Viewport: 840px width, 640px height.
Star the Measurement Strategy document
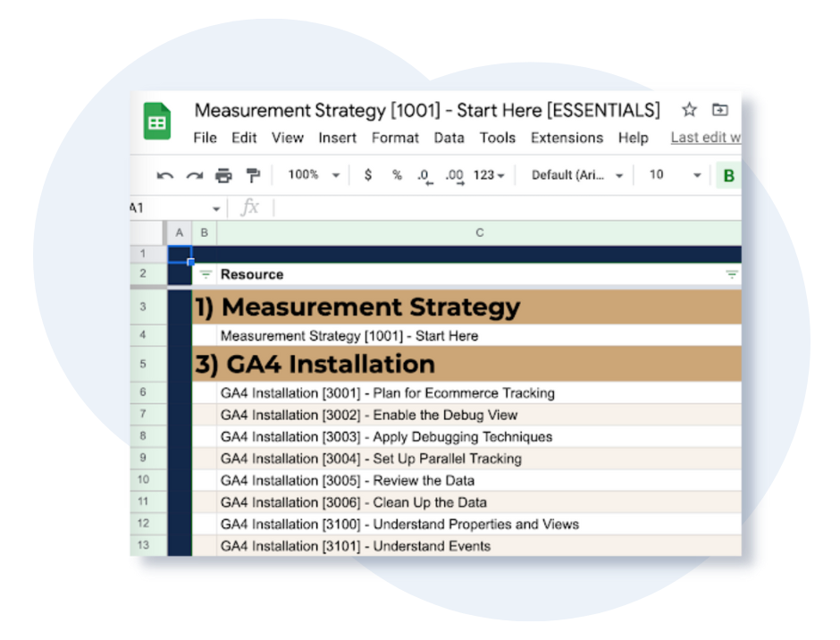coord(690,110)
